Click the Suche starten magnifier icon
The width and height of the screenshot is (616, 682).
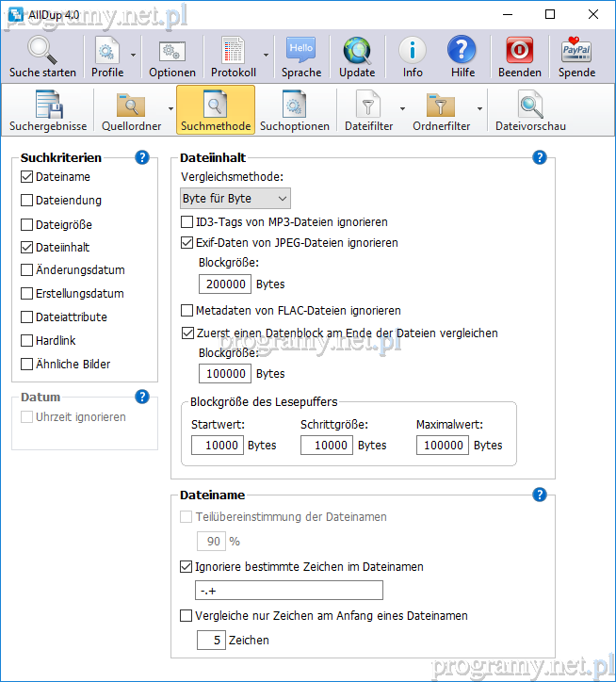42,51
